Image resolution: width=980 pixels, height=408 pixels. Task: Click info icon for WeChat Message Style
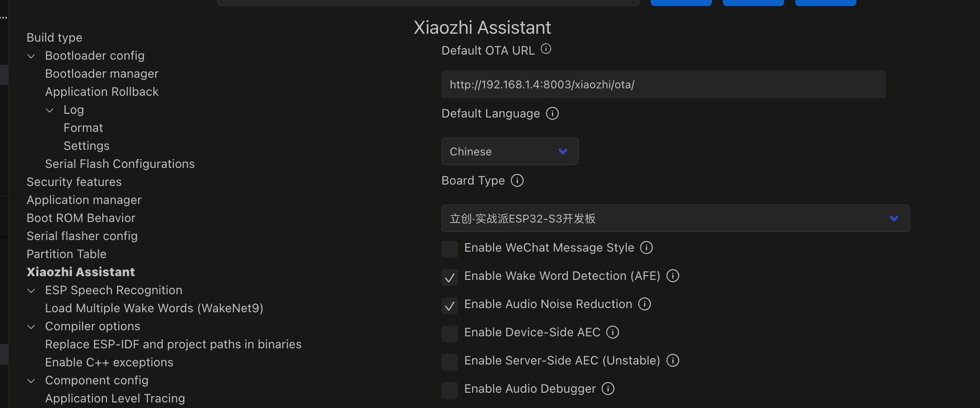pyautogui.click(x=647, y=247)
